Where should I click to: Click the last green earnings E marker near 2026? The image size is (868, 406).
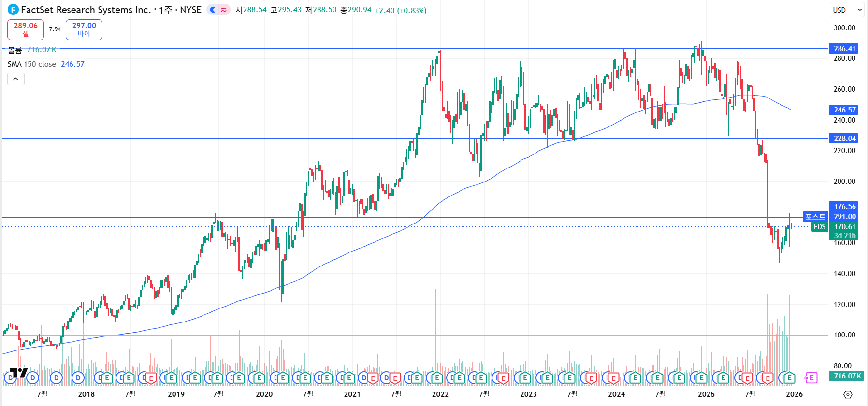[789, 378]
